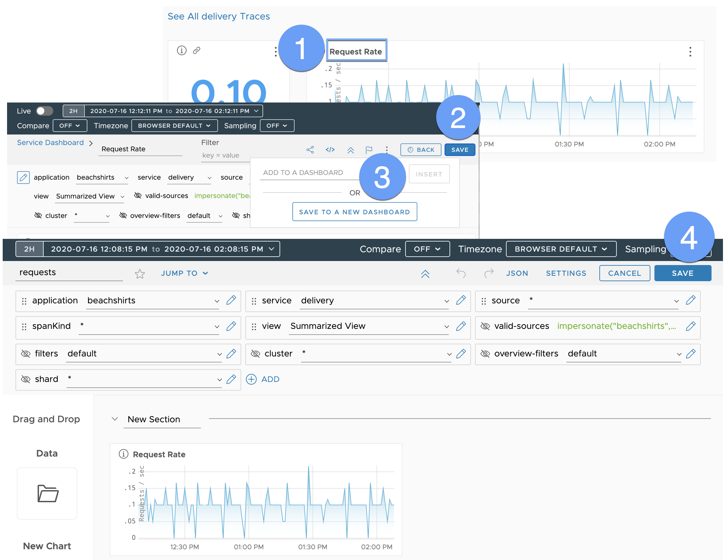The image size is (728, 560).
Task: Edit the source variable pencil
Action: (691, 300)
